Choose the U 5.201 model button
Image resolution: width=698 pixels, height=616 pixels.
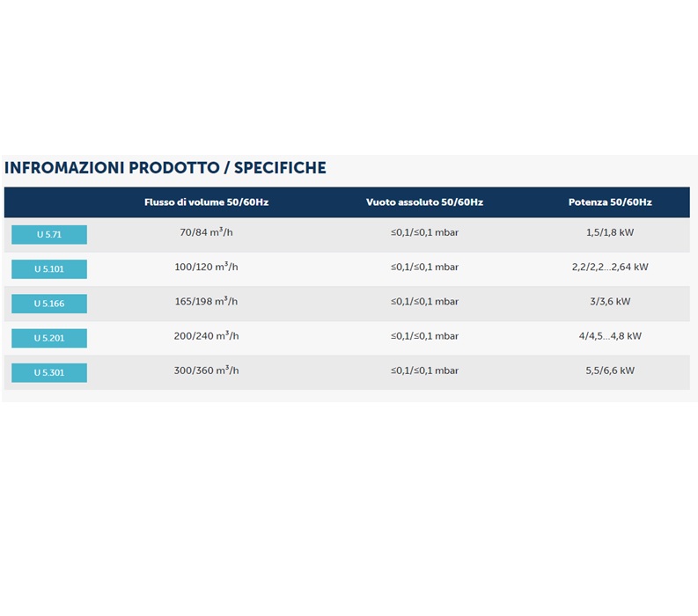coord(49,338)
